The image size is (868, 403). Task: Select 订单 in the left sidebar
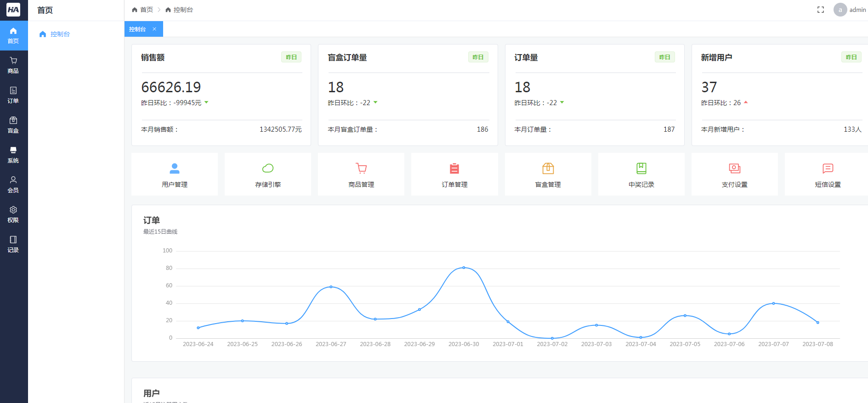point(13,95)
